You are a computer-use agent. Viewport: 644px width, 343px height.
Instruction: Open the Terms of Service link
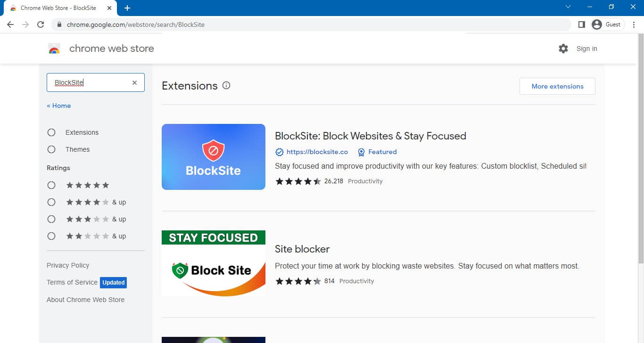[x=72, y=282]
